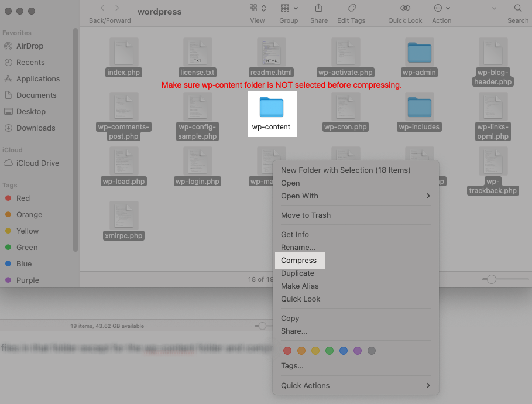Click the wp-content folder icon

click(271, 107)
